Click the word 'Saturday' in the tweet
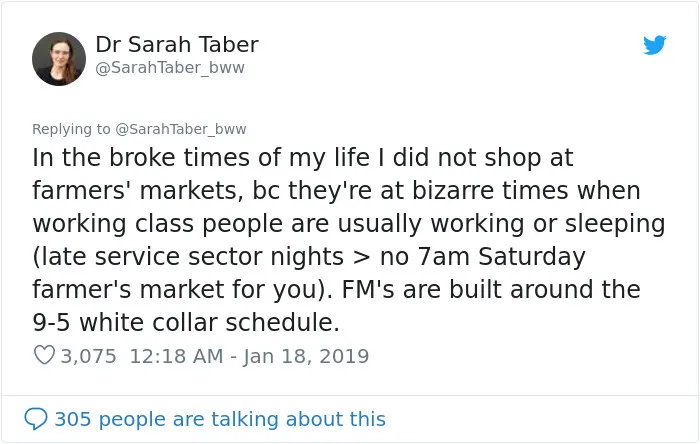Image resolution: width=700 pixels, height=444 pixels. tap(532, 257)
